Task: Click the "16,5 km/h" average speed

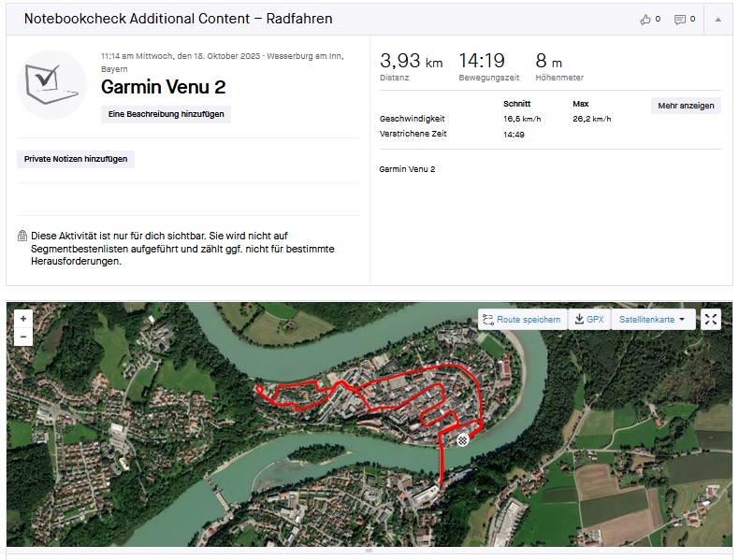Action: point(522,119)
